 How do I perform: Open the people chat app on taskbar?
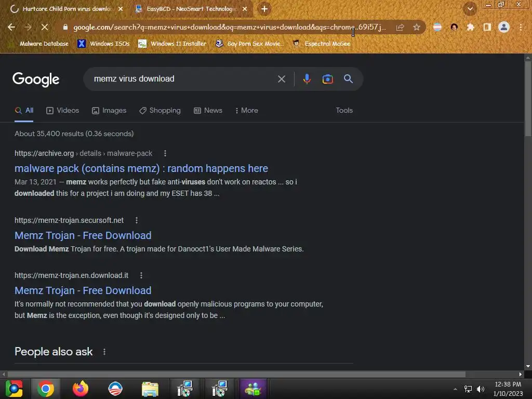[x=253, y=389]
